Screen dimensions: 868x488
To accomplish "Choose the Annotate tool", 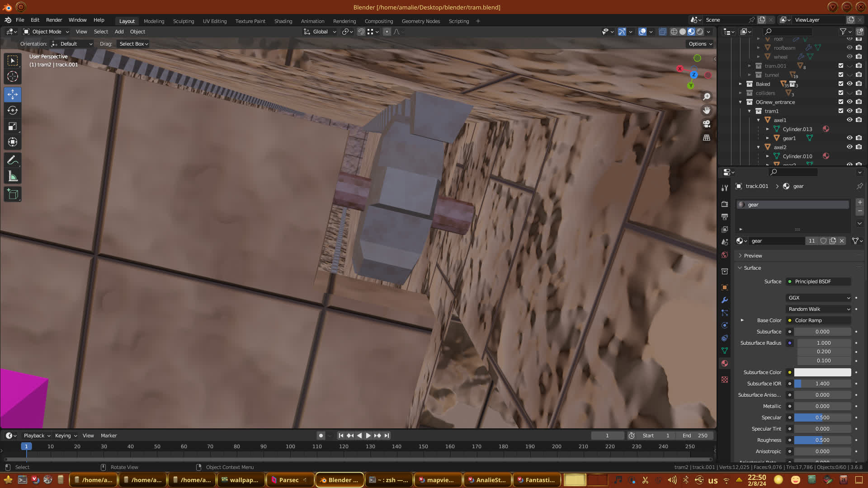I will point(13,160).
